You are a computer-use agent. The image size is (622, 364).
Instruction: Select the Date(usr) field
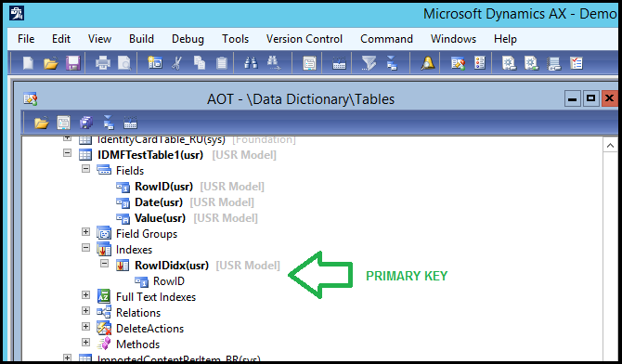click(x=158, y=202)
